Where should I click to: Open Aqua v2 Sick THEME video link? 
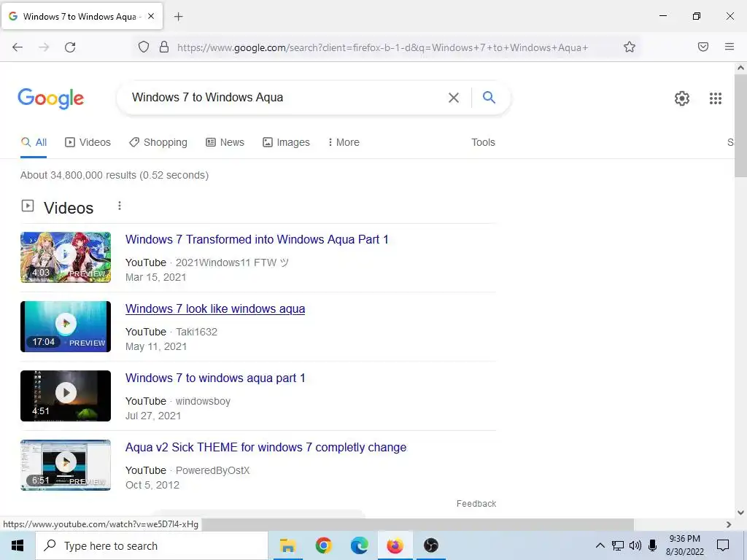coord(266,448)
